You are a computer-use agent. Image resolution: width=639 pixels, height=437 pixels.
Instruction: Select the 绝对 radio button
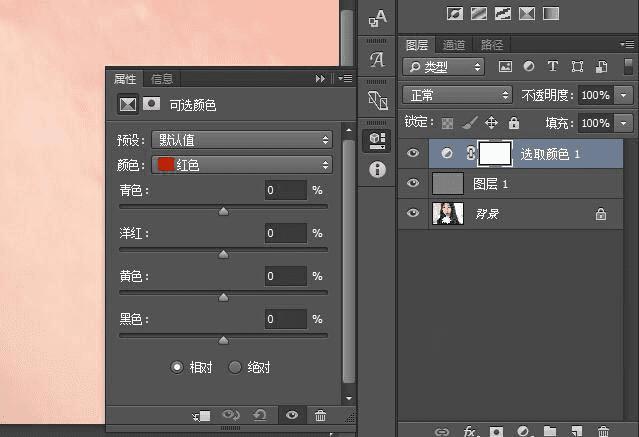pyautogui.click(x=234, y=367)
